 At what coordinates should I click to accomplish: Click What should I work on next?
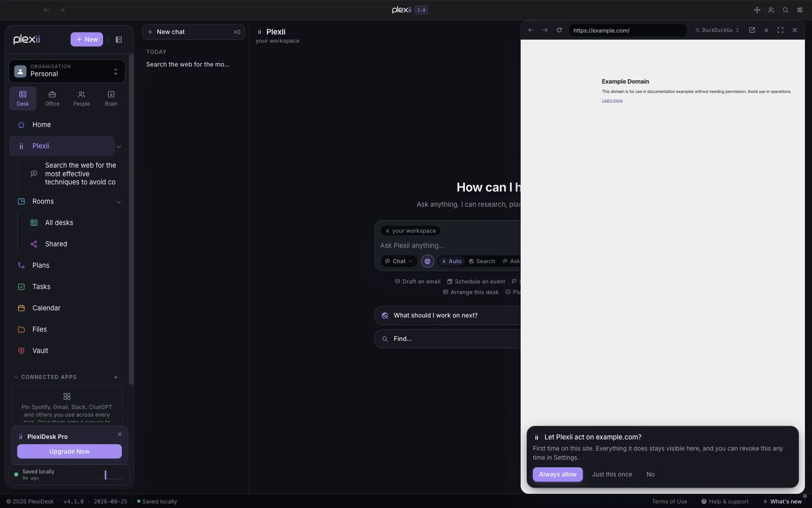coord(448,316)
